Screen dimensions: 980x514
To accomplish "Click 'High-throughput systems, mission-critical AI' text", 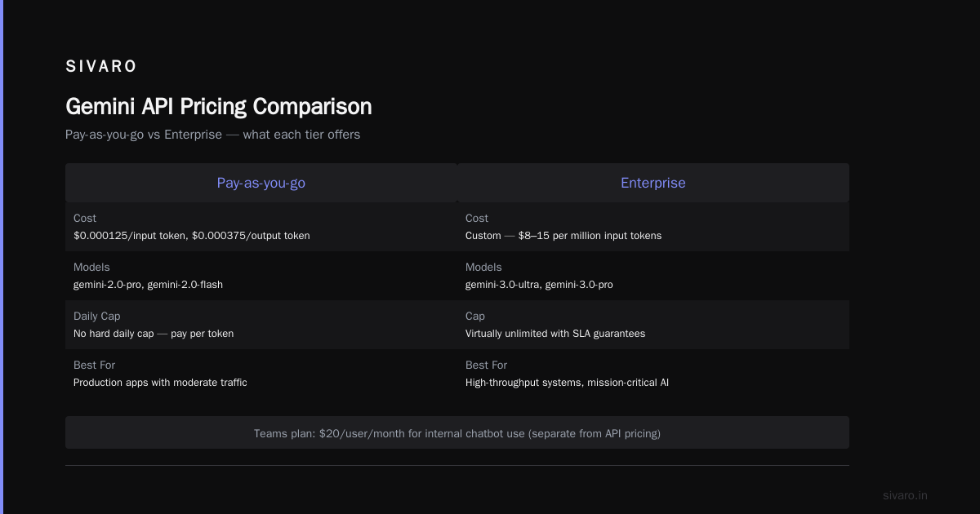I will 567,383.
